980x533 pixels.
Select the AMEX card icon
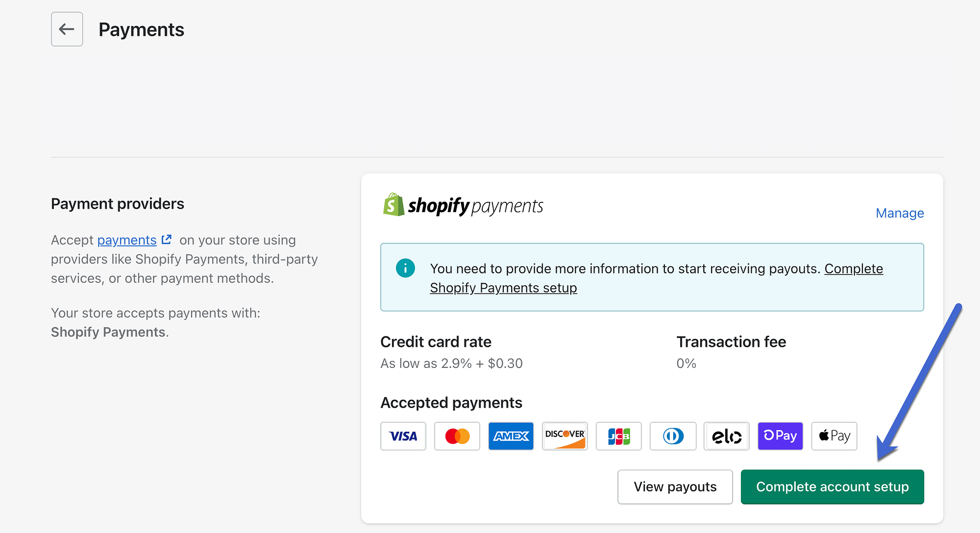pyautogui.click(x=511, y=436)
